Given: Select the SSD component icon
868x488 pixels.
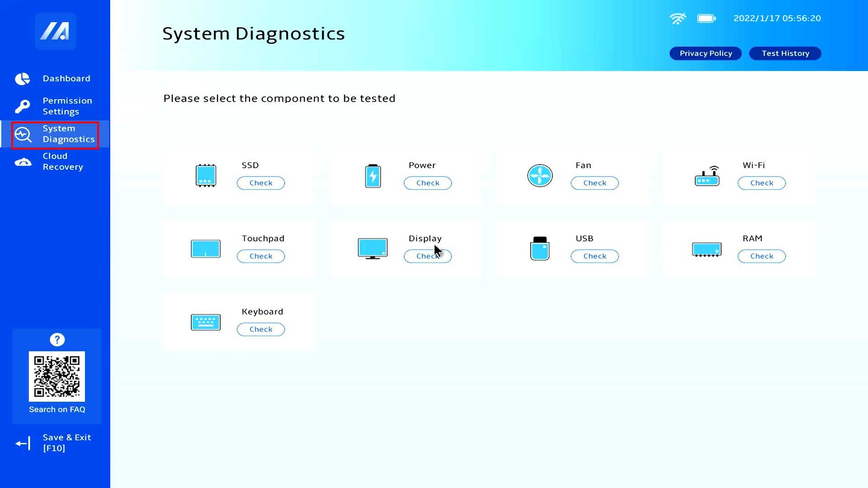Looking at the screenshot, I should pyautogui.click(x=206, y=176).
